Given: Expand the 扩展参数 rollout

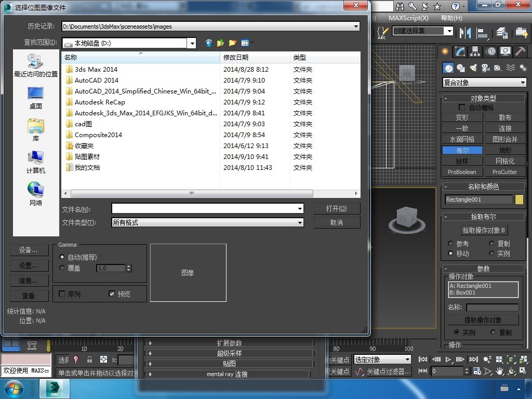Looking at the screenshot, I should [x=229, y=343].
